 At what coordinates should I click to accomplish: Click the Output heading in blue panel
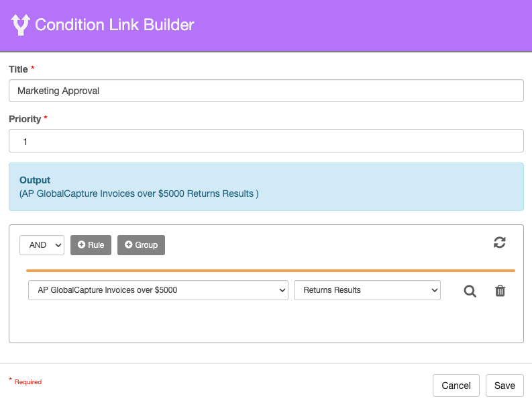[35, 180]
